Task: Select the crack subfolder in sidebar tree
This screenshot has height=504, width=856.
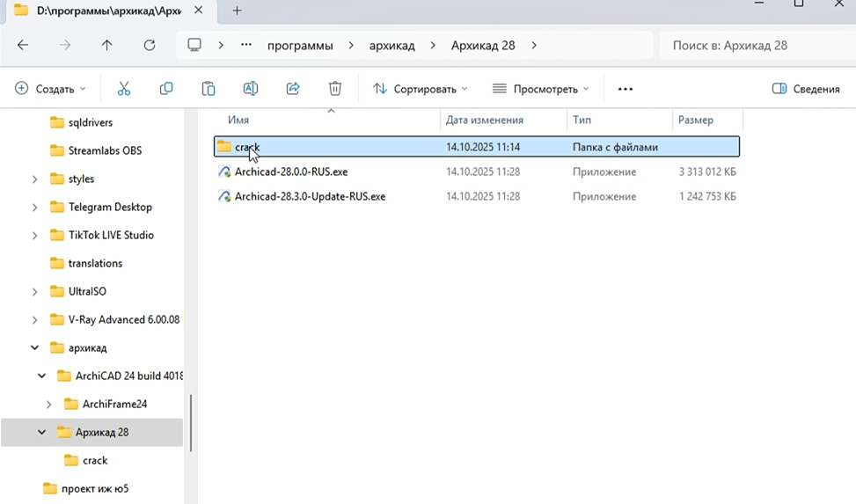Action: tap(95, 460)
